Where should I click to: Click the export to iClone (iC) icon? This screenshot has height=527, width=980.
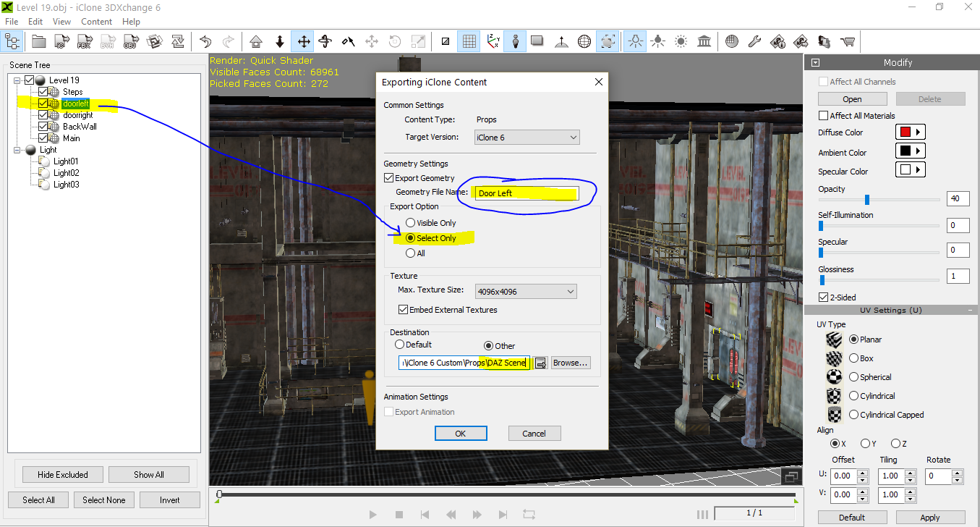(x=61, y=41)
